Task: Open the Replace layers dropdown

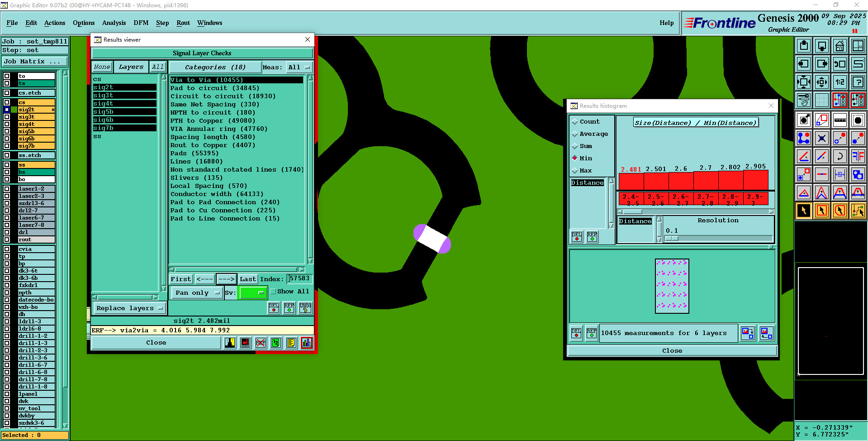Action: [x=129, y=308]
